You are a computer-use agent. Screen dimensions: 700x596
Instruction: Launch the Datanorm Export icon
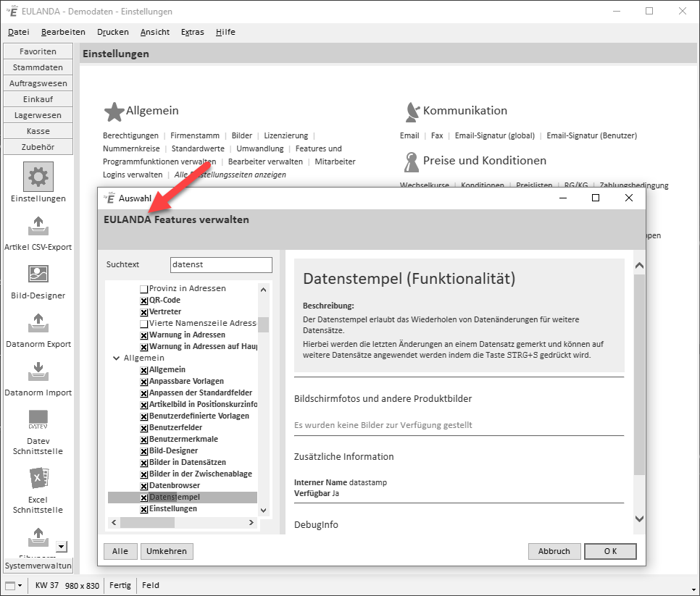click(x=38, y=322)
